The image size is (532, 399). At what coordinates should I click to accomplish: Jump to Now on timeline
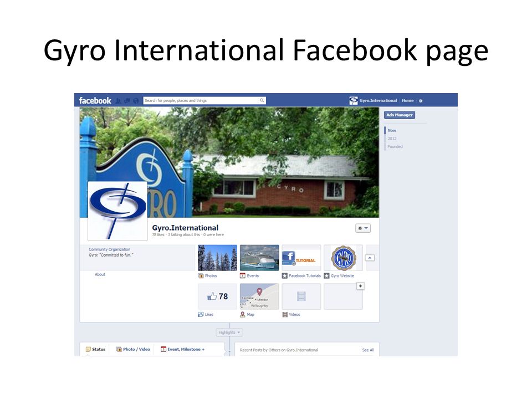tap(392, 130)
